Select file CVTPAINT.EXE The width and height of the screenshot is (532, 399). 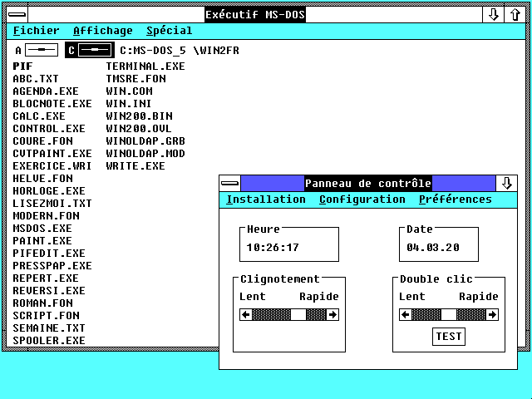(52, 153)
